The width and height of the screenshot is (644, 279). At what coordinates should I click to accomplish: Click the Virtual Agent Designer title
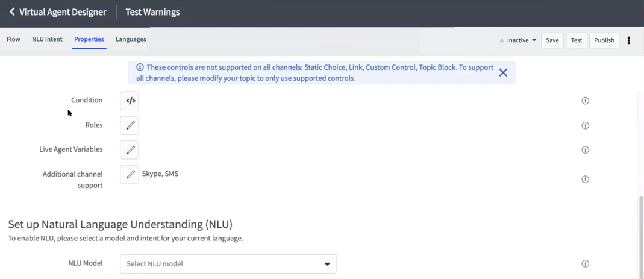tap(63, 12)
